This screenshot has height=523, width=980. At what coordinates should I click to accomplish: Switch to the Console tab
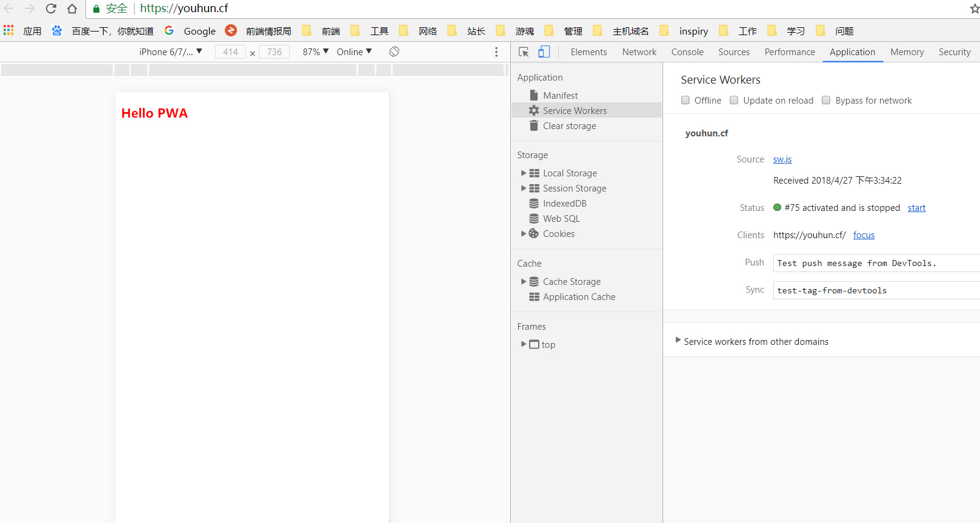click(687, 52)
